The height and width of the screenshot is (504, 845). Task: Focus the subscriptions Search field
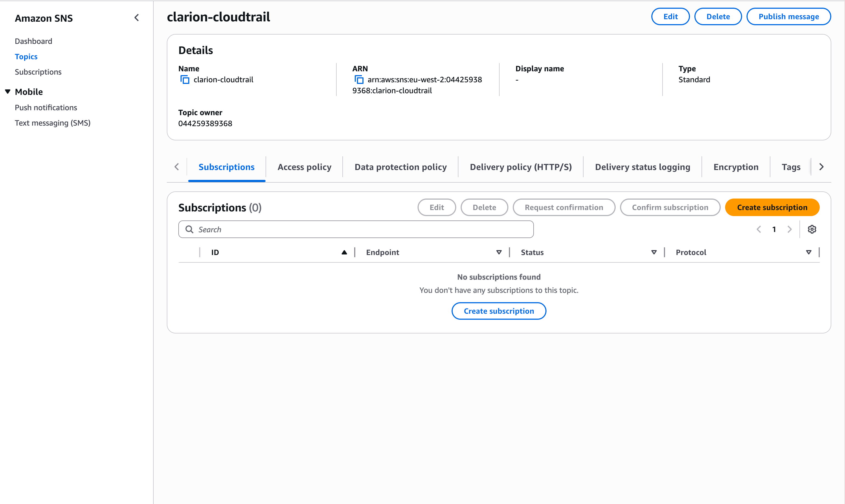coord(356,230)
